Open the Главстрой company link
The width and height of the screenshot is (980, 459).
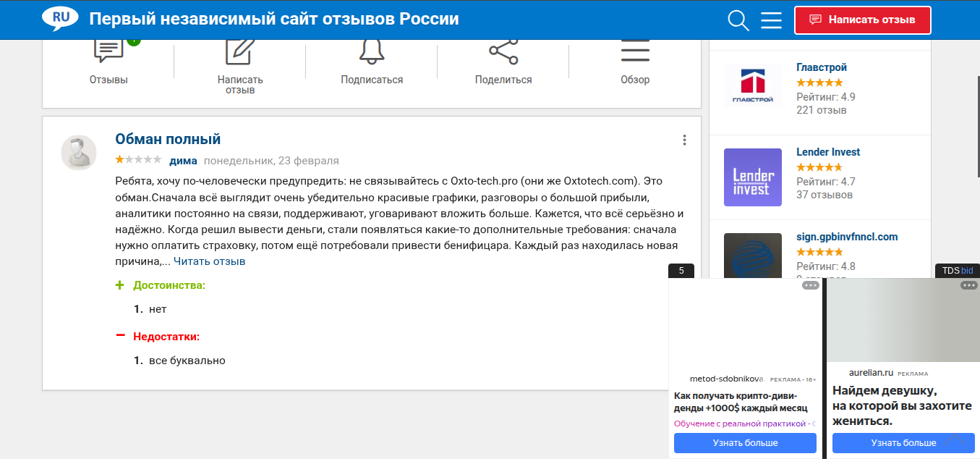click(821, 67)
